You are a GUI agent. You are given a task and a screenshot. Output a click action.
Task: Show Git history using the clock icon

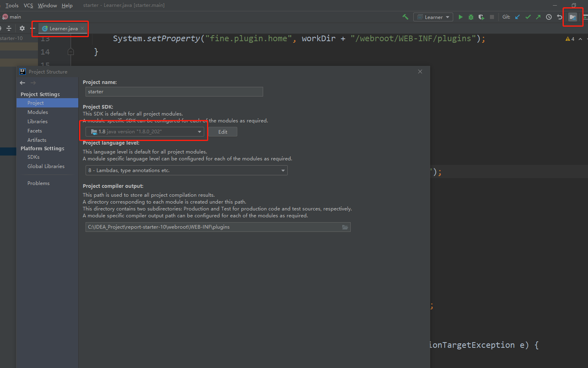[x=549, y=17]
